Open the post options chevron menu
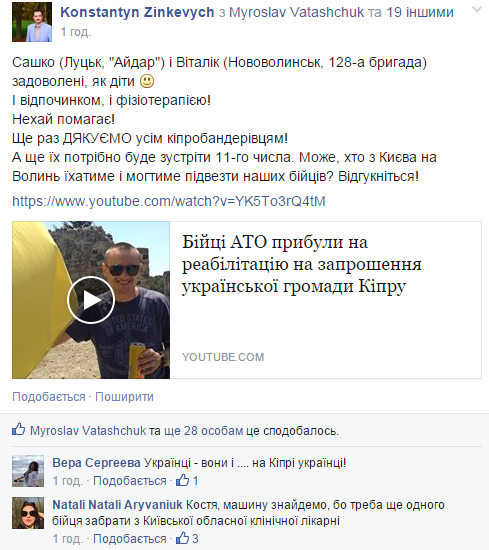This screenshot has height=550, width=489. (x=477, y=9)
